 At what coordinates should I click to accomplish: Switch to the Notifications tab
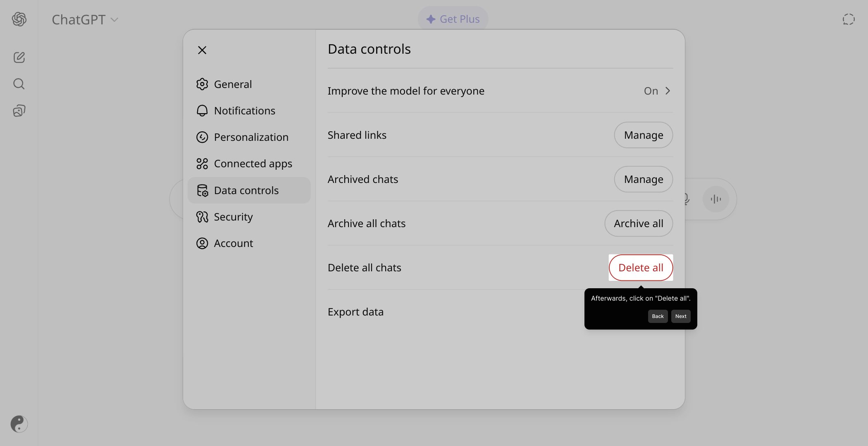(249, 111)
